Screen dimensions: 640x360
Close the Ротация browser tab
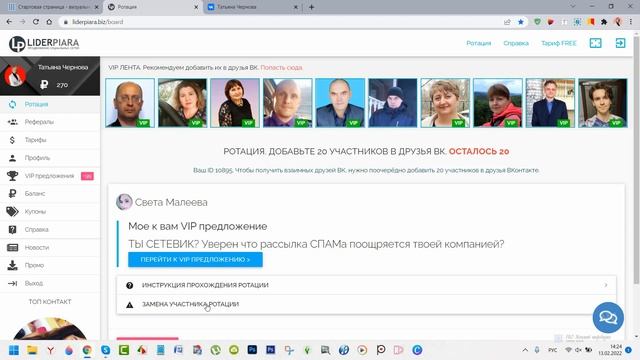click(x=196, y=7)
